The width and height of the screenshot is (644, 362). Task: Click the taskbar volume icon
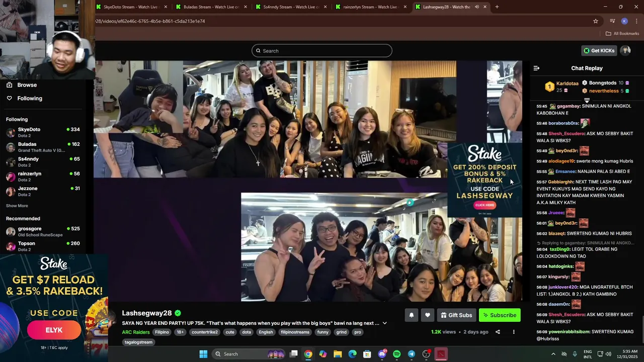coord(608,354)
